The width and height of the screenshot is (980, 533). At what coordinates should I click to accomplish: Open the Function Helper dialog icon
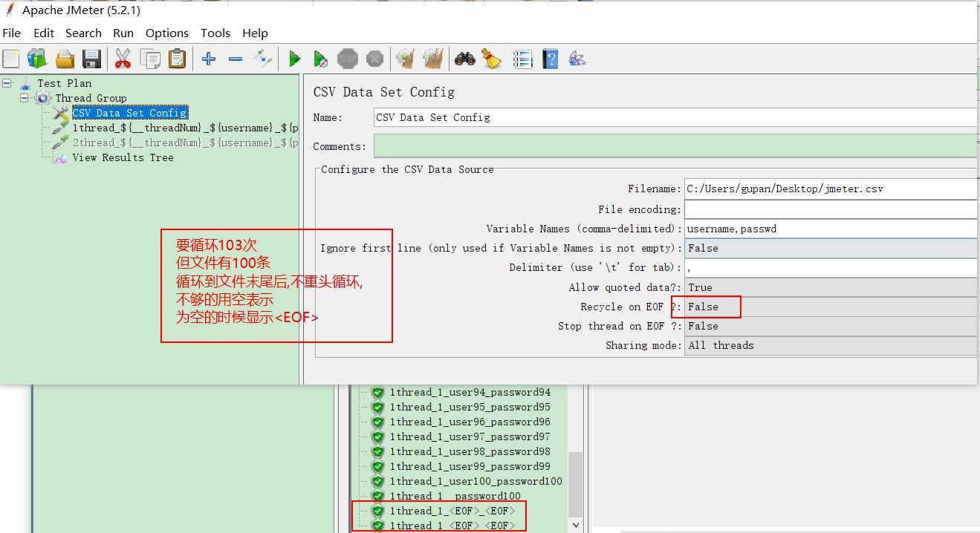(x=523, y=59)
